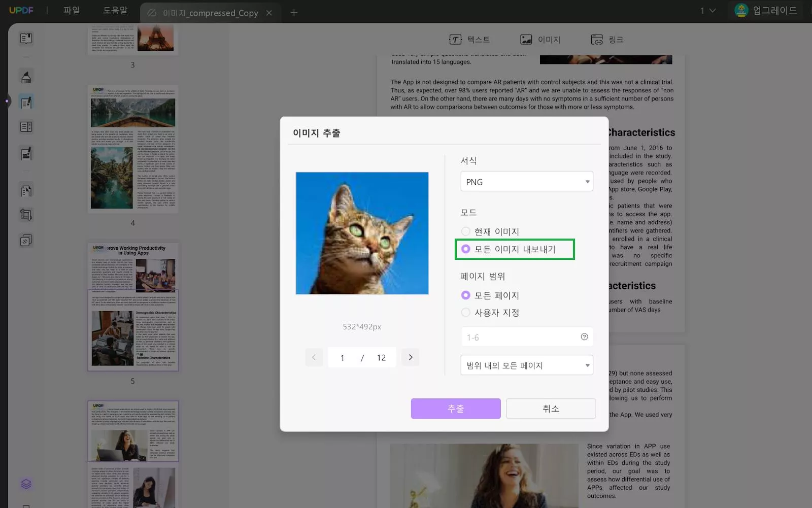Select the 현재 이미지 mode option
Screen dimensions: 812x508
(490, 232)
